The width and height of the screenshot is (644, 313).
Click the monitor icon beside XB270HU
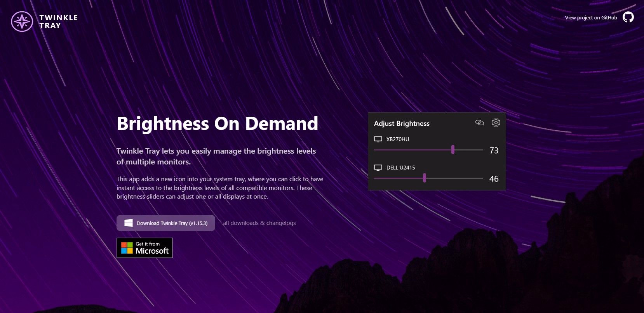tap(378, 139)
